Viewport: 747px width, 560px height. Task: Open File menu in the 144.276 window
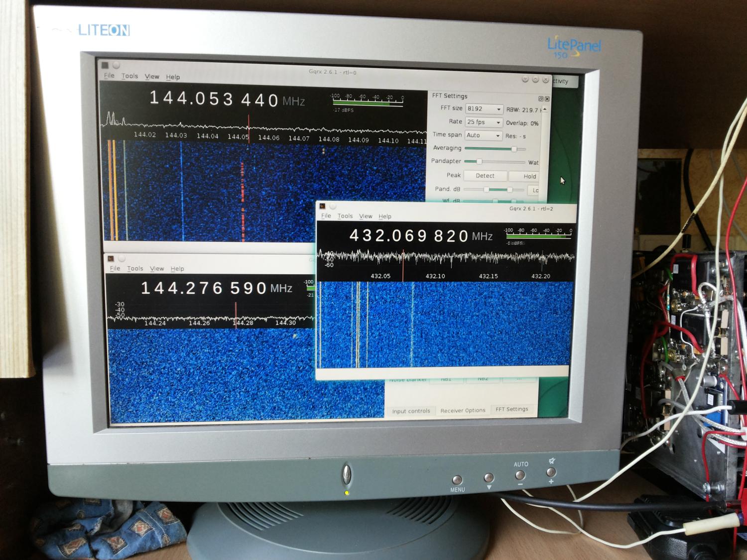click(115, 268)
